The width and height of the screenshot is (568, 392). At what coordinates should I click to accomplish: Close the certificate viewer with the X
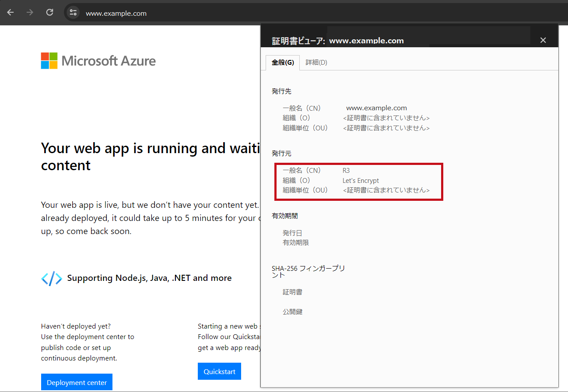[x=543, y=40]
